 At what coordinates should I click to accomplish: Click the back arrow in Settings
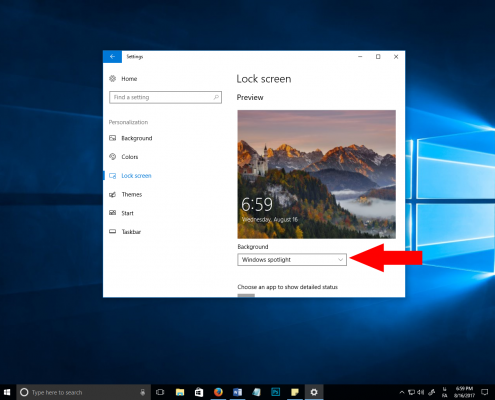[112, 57]
